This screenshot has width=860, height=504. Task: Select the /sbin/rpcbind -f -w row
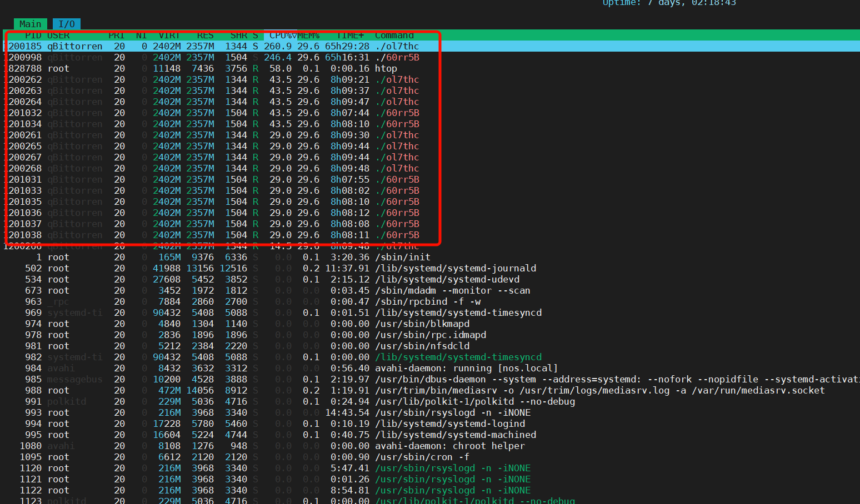(x=431, y=301)
